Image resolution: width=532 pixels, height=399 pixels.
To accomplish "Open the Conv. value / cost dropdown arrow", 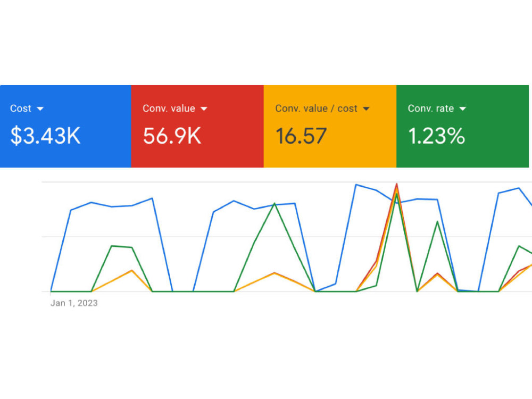I will point(366,109).
